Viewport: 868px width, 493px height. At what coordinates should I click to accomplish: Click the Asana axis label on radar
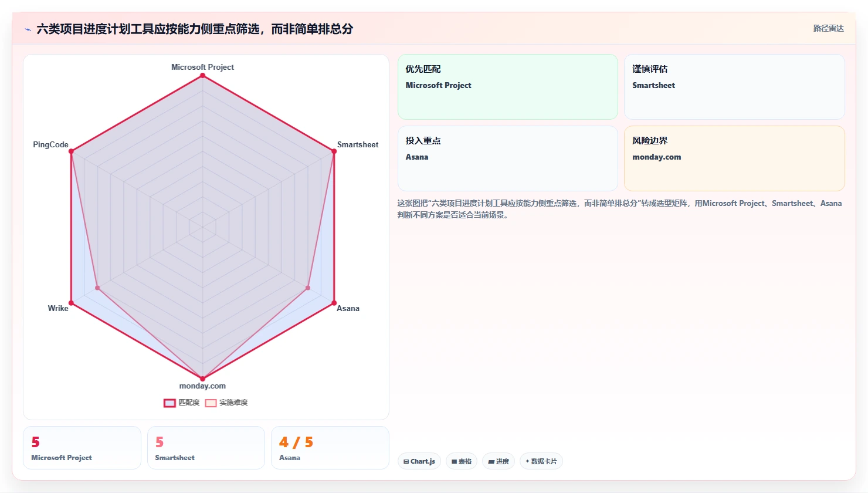(x=348, y=309)
